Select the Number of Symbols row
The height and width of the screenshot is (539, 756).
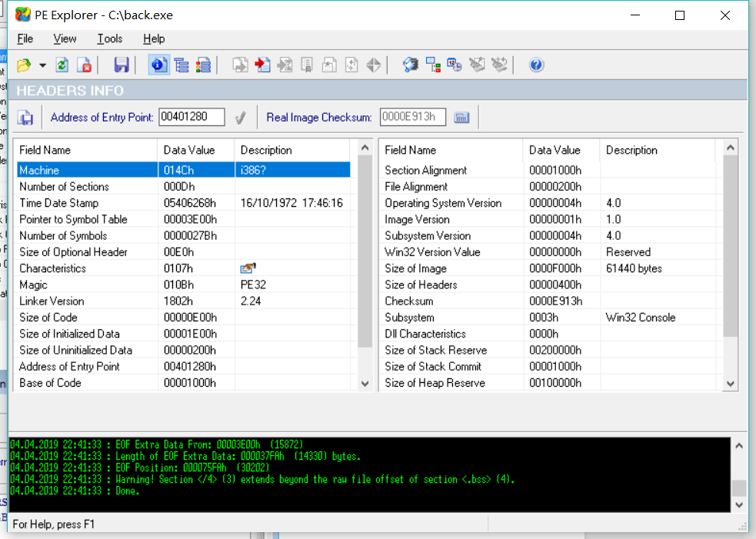[184, 236]
